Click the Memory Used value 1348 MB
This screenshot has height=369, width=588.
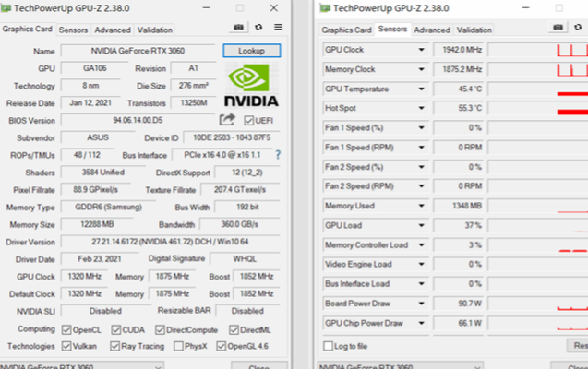pos(458,206)
